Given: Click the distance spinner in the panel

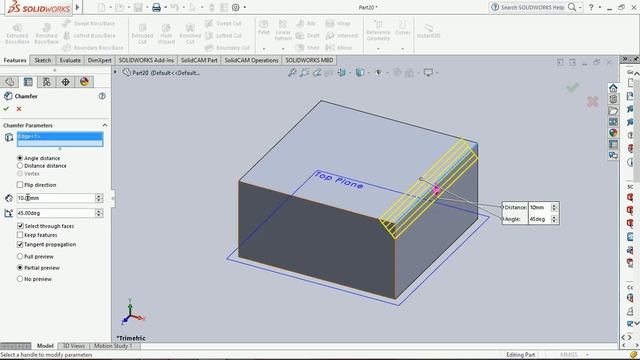Looking at the screenshot, I should tap(99, 198).
